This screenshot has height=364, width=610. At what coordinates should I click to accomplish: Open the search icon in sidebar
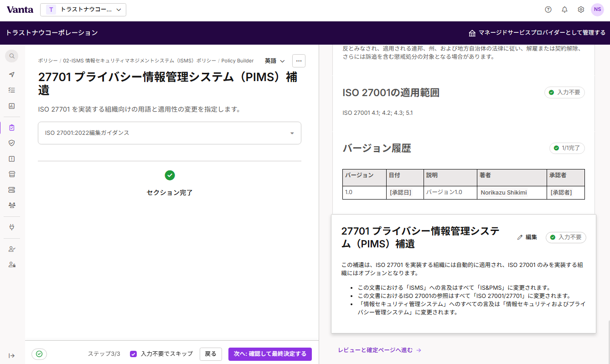point(12,56)
